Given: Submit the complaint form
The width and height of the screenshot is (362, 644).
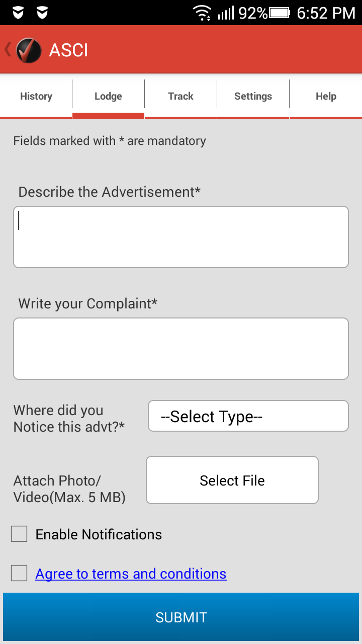Looking at the screenshot, I should coord(181,617).
